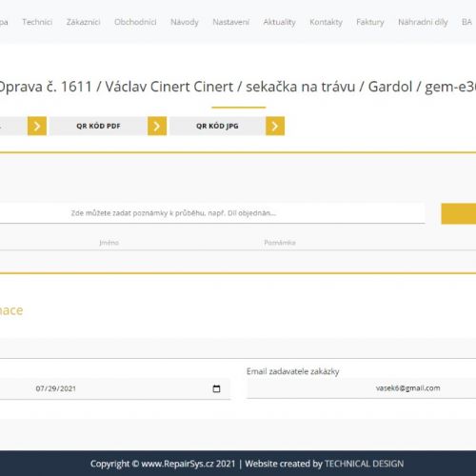Open Návody in the top navigation
Viewport: 476px width, 476px height.
click(x=185, y=22)
